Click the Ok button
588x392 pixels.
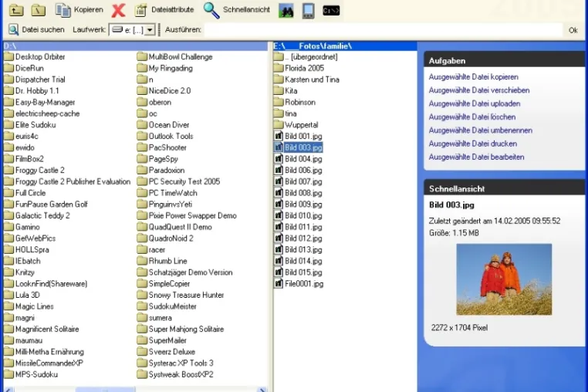573,30
